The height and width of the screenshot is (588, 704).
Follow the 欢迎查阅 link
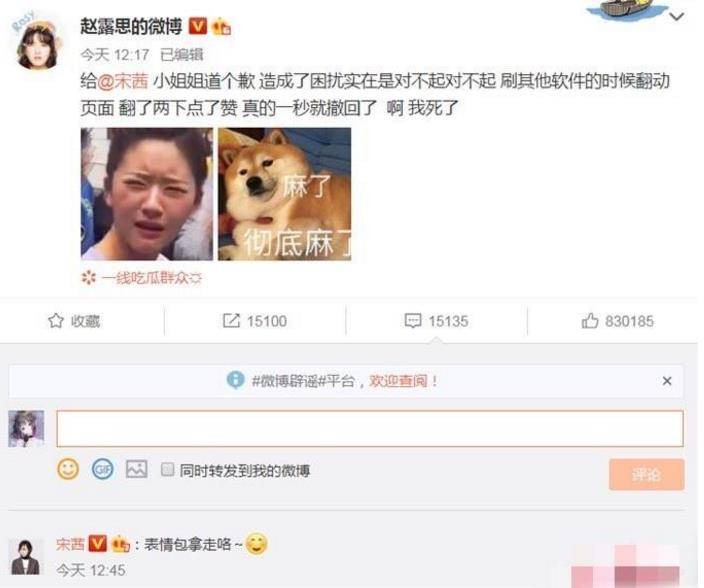[399, 381]
